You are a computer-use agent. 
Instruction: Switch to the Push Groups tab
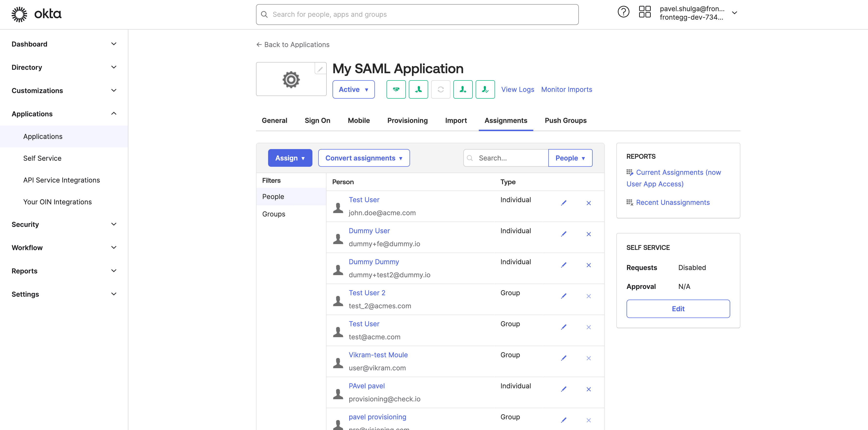[566, 120]
